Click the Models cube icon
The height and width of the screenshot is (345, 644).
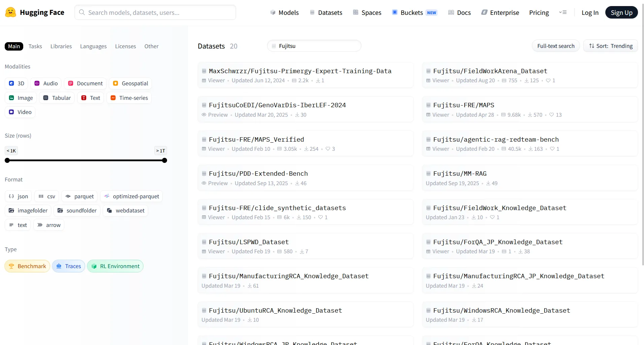click(273, 12)
